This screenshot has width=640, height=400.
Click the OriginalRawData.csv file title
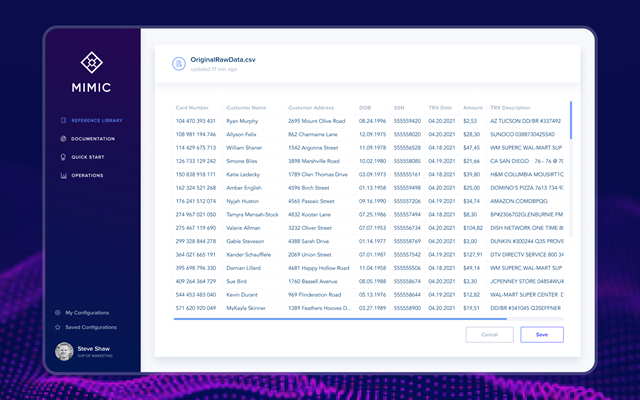223,60
